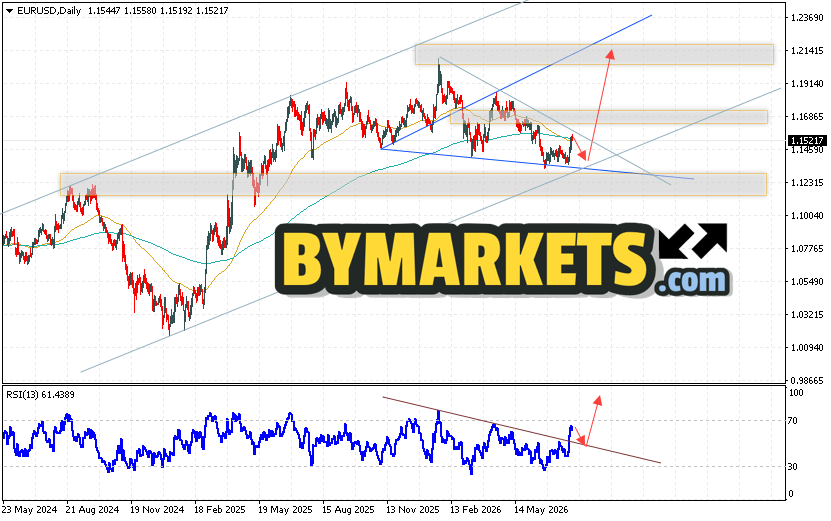
Task: Select the 1.16865 price axis label
Action: pos(807,117)
